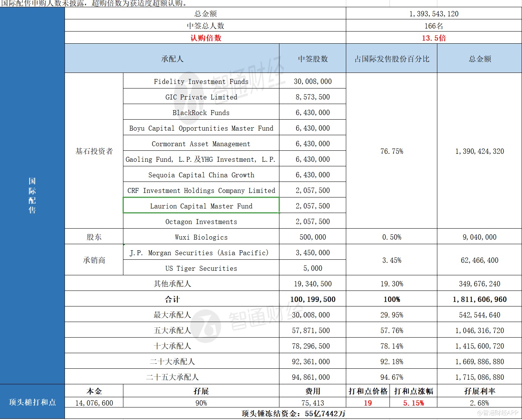Click the 76.75% percentage cell
Screen dimensions: 522x420
pos(392,151)
